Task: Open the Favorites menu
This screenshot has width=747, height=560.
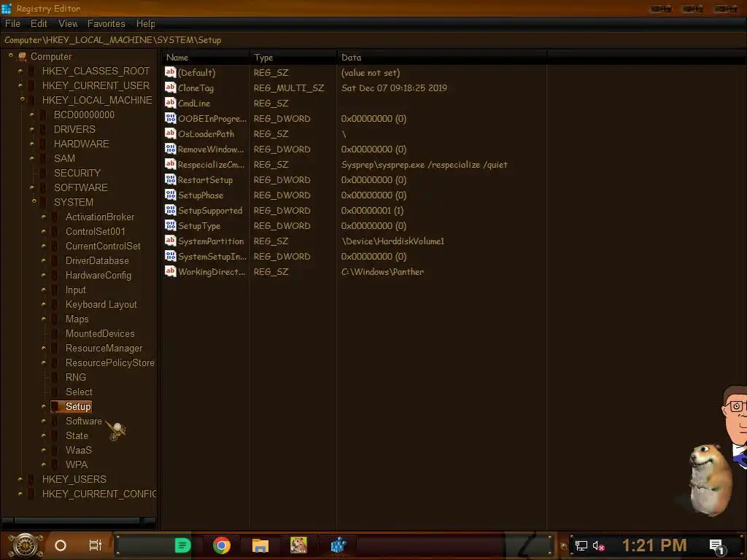Action: pos(107,24)
